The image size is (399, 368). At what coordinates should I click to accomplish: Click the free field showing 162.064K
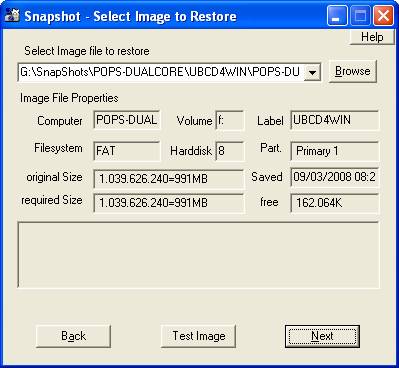335,203
